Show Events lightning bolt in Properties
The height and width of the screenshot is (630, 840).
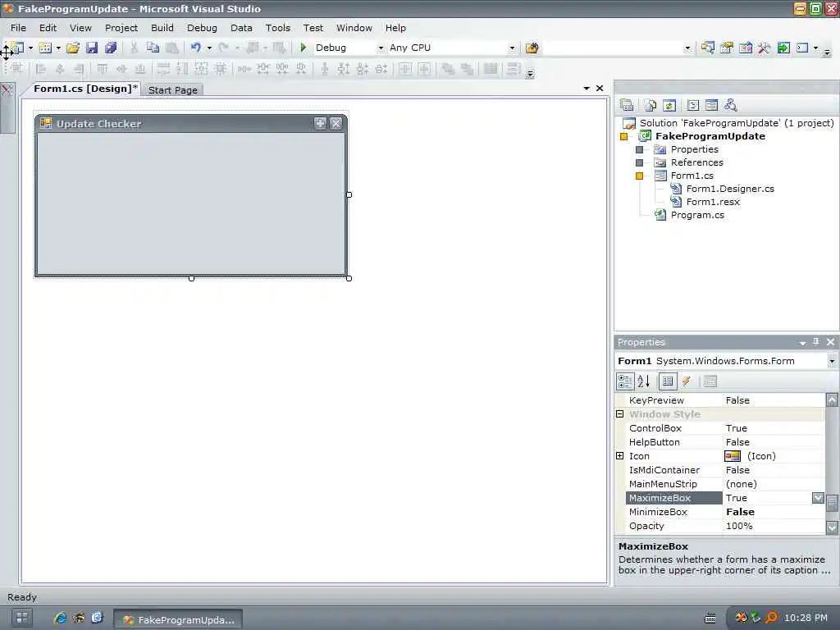(687, 381)
